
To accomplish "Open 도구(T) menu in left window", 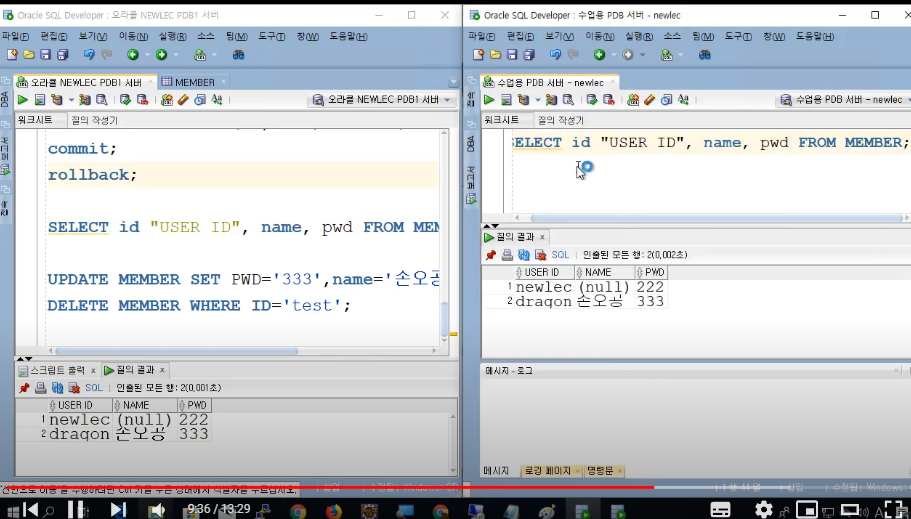I will (271, 37).
